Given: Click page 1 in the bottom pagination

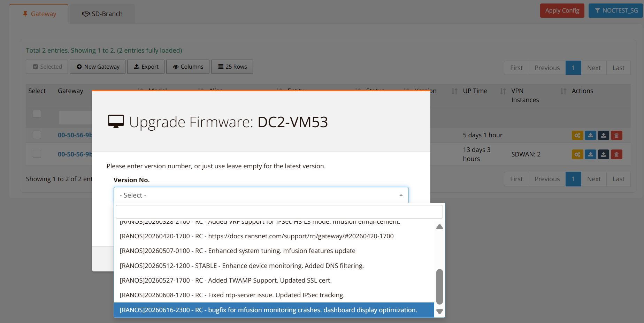Looking at the screenshot, I should 573,179.
